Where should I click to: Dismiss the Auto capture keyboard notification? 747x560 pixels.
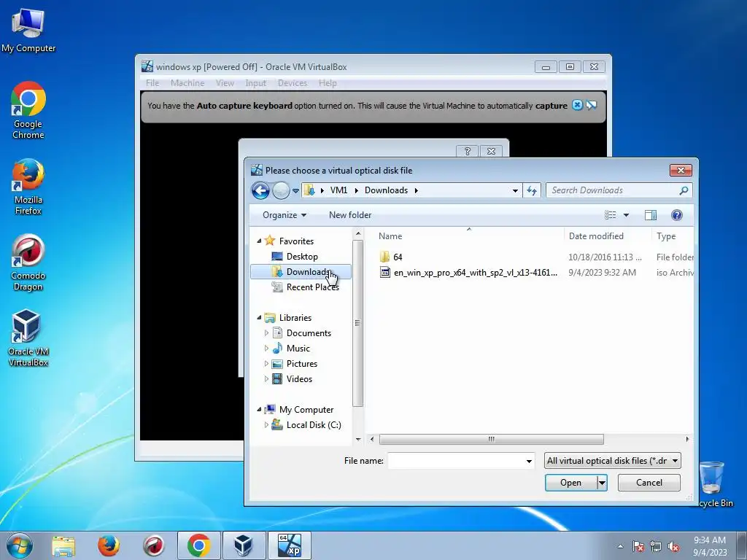577,105
